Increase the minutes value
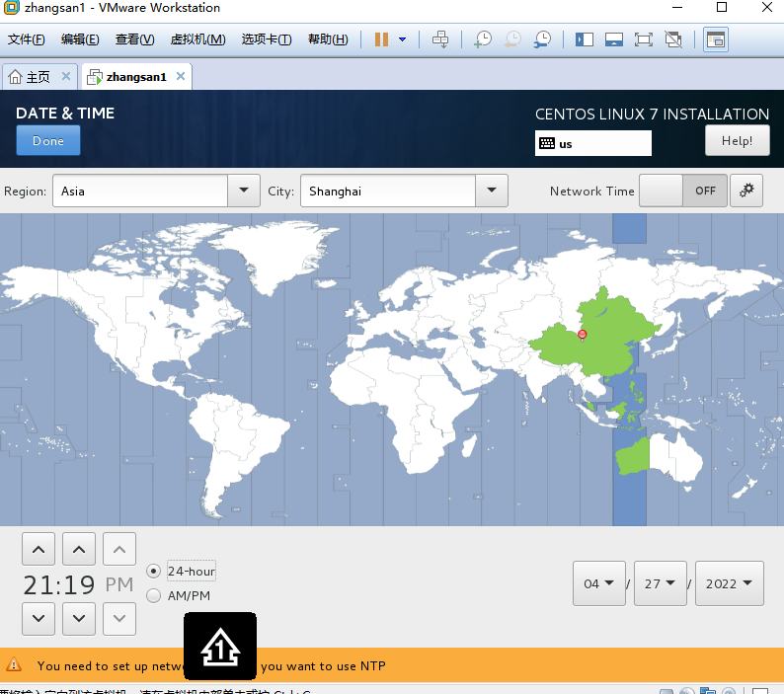The image size is (784, 694). click(79, 549)
